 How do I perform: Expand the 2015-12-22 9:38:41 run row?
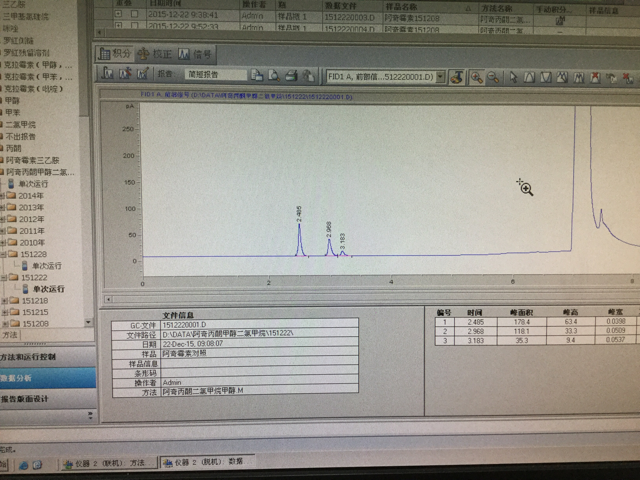[118, 14]
